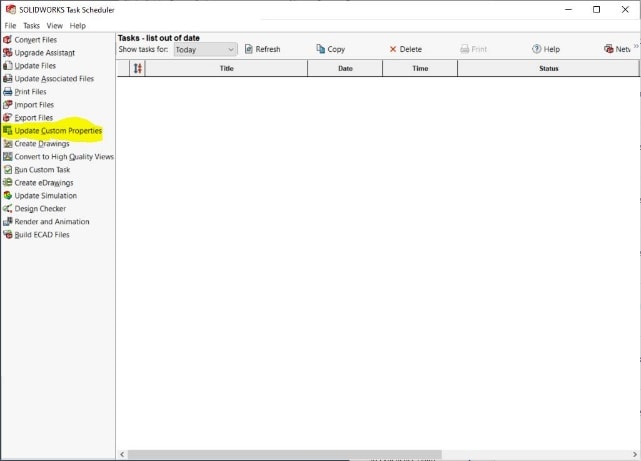The image size is (641, 461).
Task: Sort by the Date column header
Action: tap(345, 68)
